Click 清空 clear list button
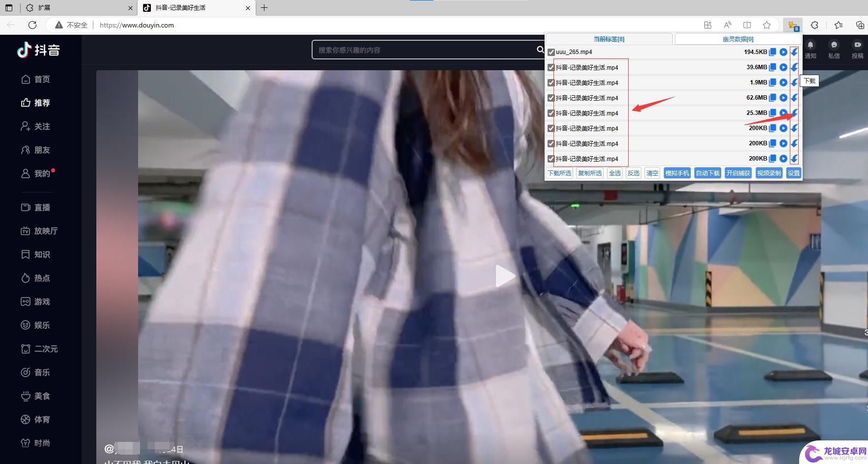 (x=652, y=173)
